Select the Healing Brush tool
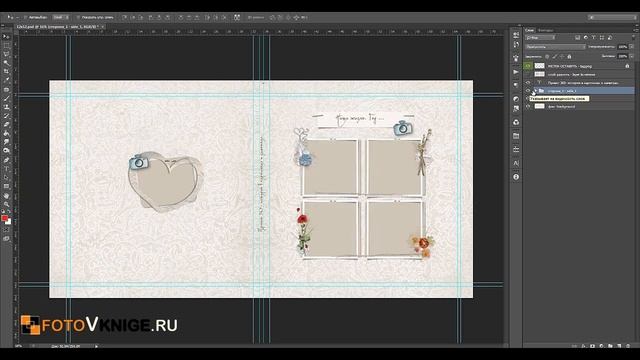 (x=6, y=89)
